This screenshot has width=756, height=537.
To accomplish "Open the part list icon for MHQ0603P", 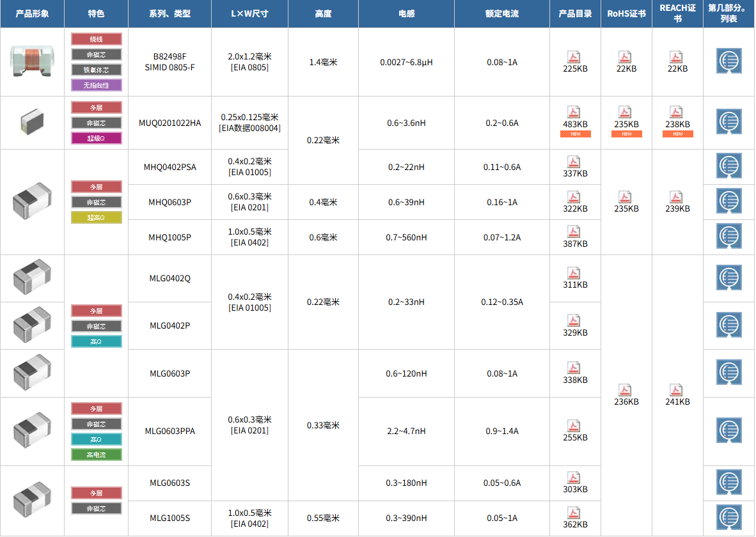I will pos(728,201).
